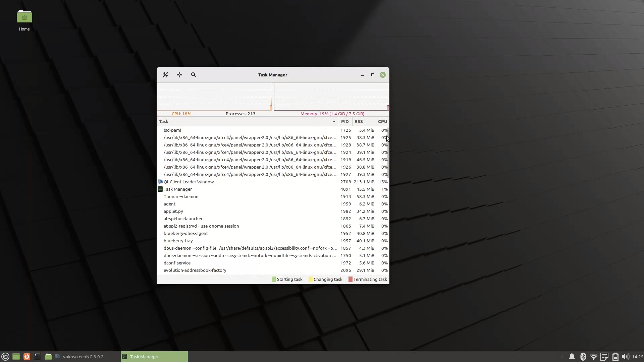
Task: Click the battery icon in system tray
Action: [x=615, y=357]
